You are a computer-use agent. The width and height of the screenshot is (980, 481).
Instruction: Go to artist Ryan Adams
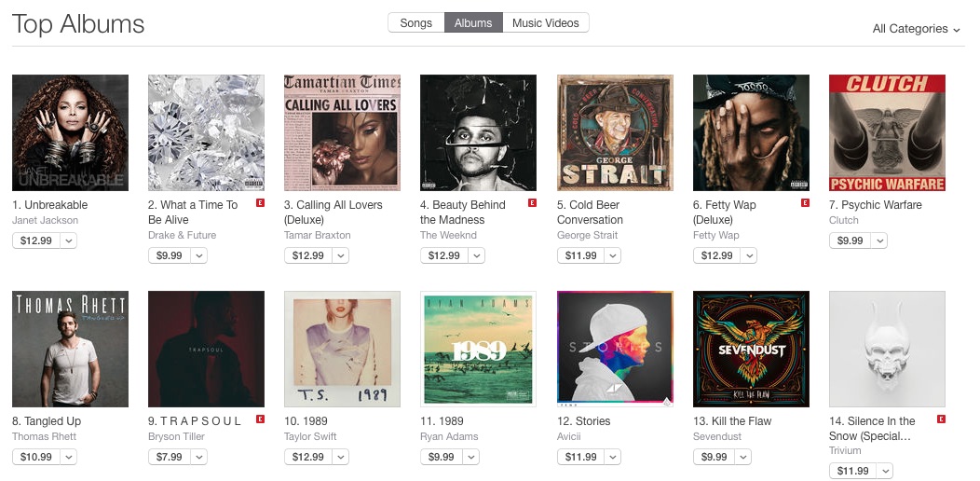tap(449, 436)
